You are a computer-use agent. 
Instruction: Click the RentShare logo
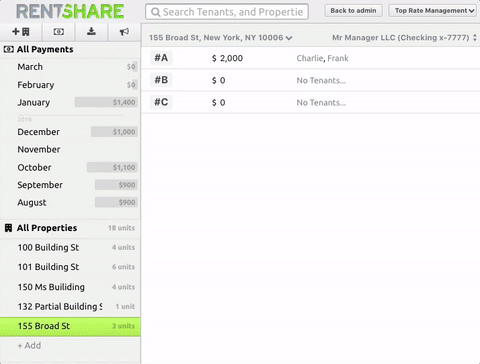point(70,11)
